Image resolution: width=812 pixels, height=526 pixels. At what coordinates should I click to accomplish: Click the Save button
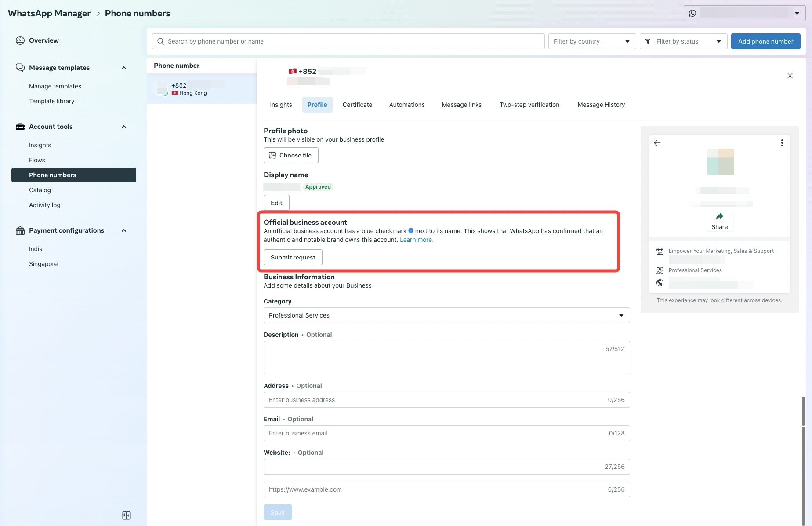[277, 512]
